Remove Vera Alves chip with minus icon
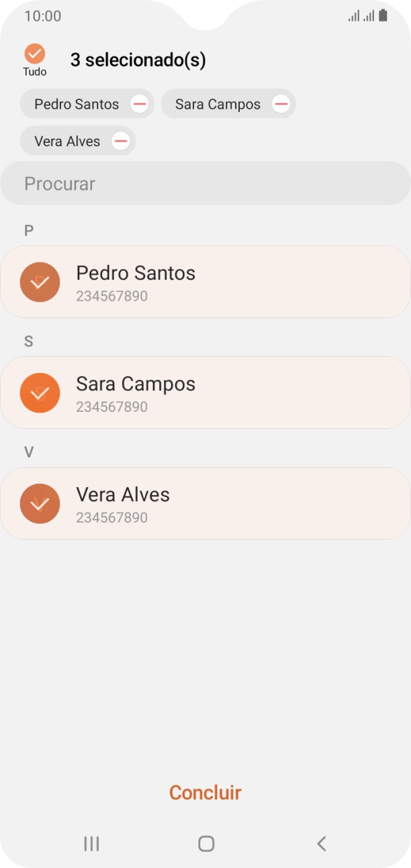The width and height of the screenshot is (411, 868). [x=121, y=141]
